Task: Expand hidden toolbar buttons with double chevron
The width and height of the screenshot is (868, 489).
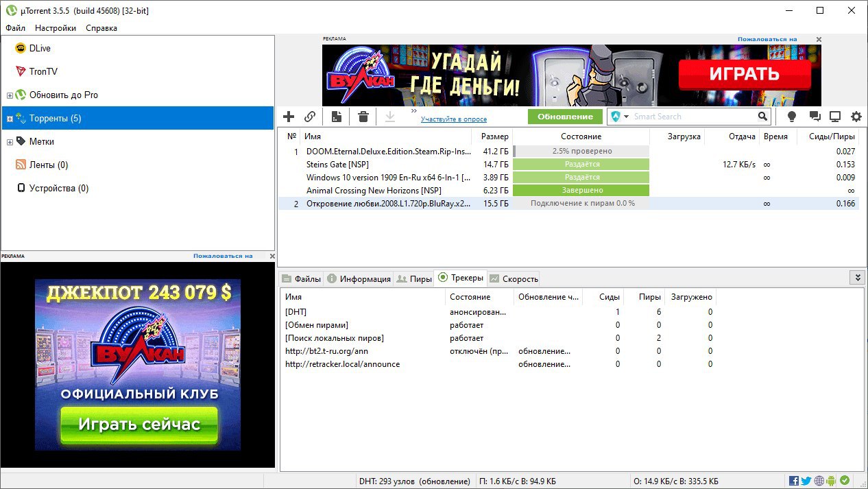Action: [x=414, y=110]
